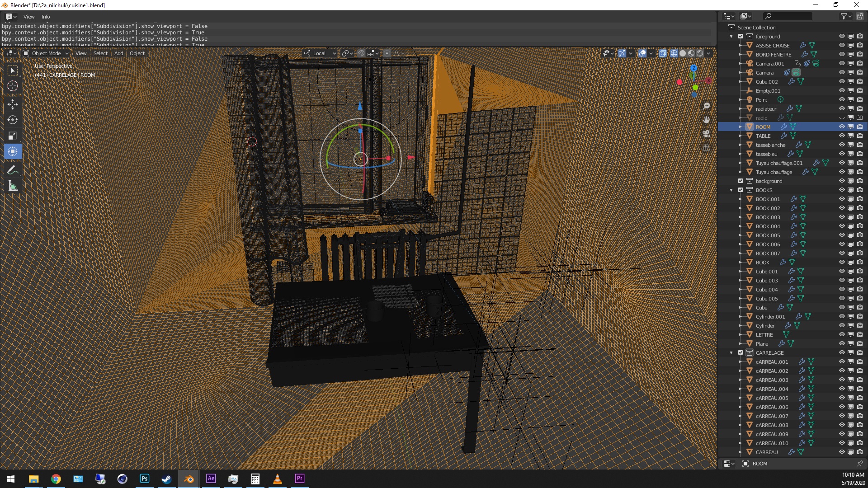This screenshot has width=868, height=488.
Task: Switch to wireframe viewport shading
Action: tap(674, 53)
